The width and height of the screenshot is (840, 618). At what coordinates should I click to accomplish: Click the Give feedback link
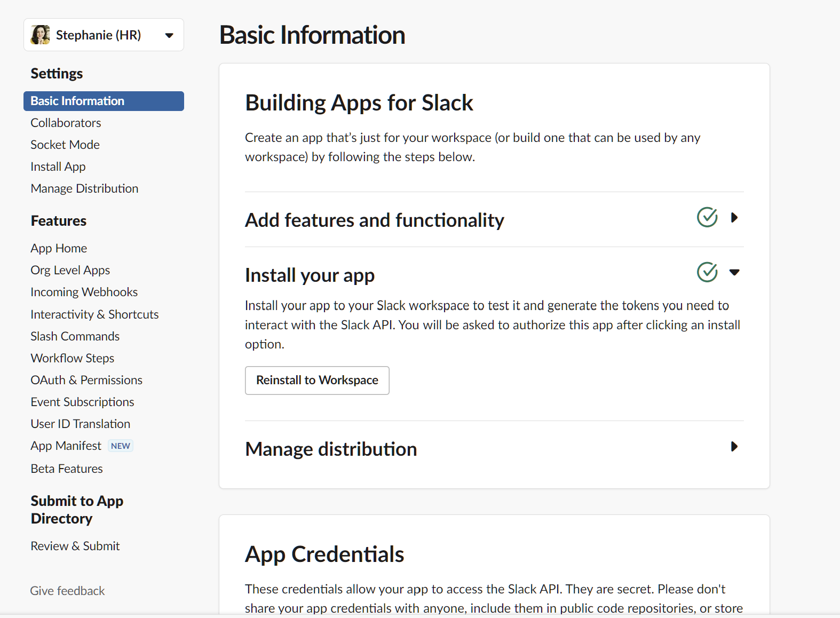coord(67,591)
